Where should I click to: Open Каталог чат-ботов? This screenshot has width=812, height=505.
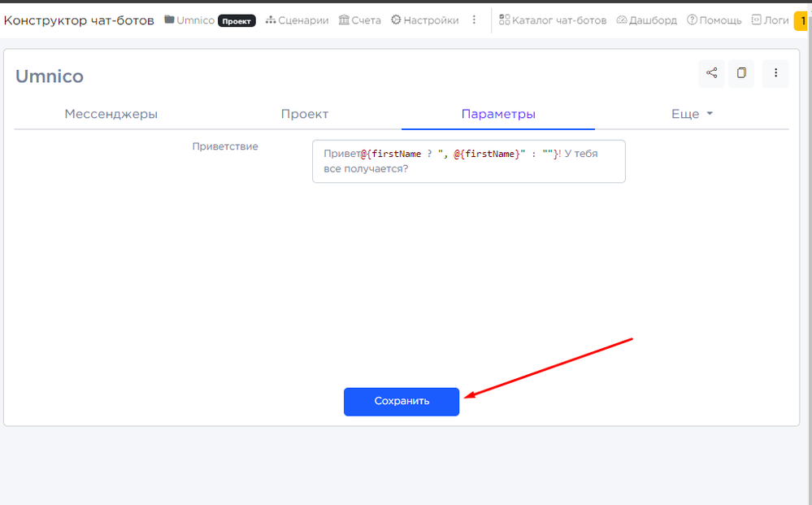tap(553, 20)
